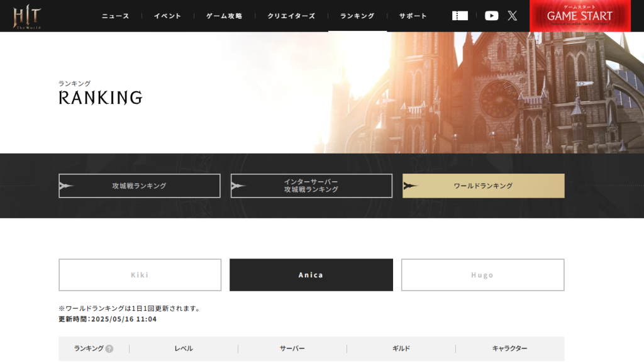The height and width of the screenshot is (363, 644).
Task: Click the レベル column header
Action: click(x=184, y=349)
